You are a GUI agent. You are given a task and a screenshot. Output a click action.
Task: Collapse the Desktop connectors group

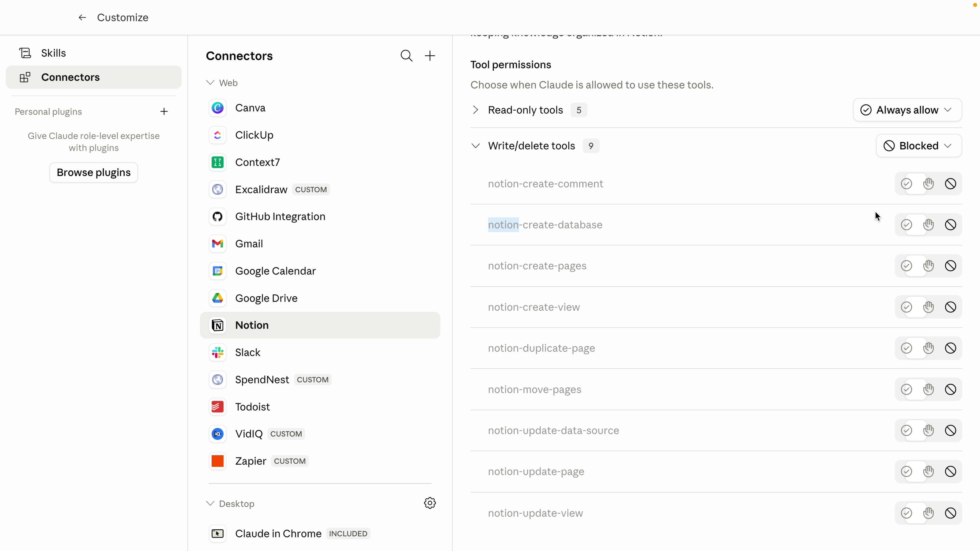click(x=210, y=504)
